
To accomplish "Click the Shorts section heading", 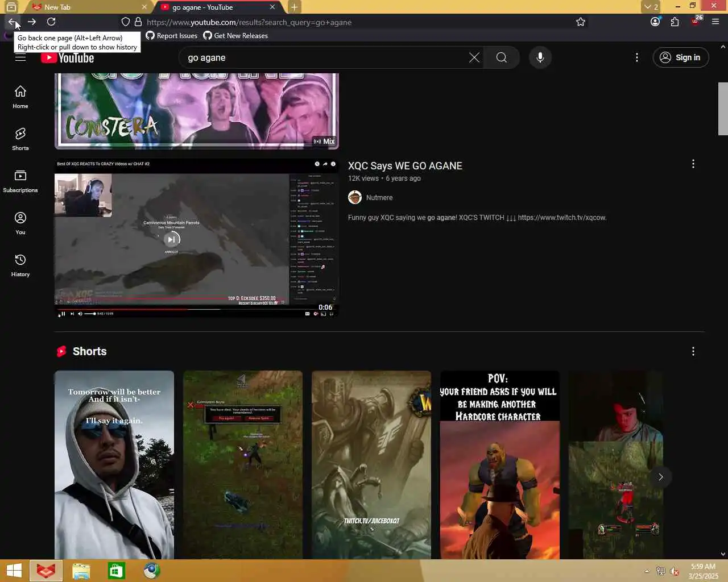I will pos(89,351).
